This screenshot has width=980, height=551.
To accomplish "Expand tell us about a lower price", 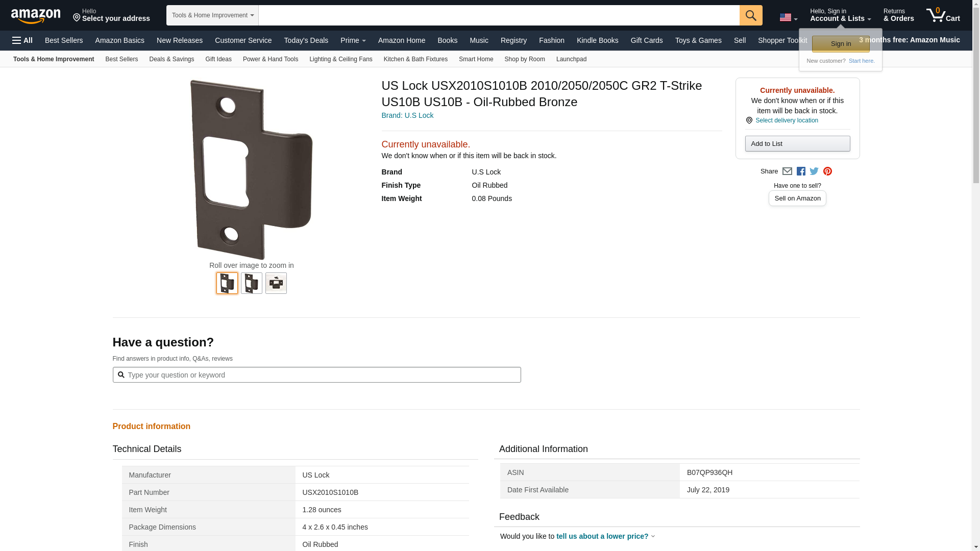I will [x=602, y=536].
